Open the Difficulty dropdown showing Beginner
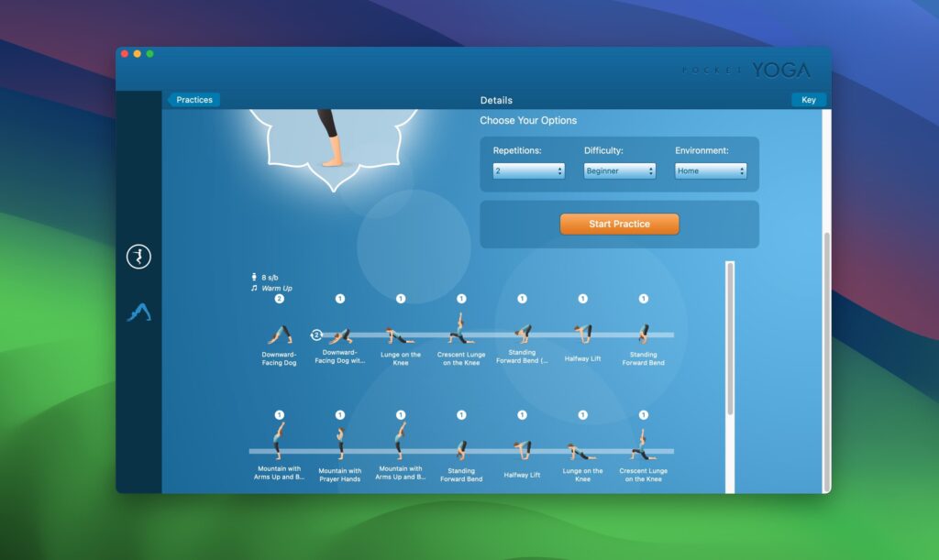The image size is (939, 560). [619, 170]
